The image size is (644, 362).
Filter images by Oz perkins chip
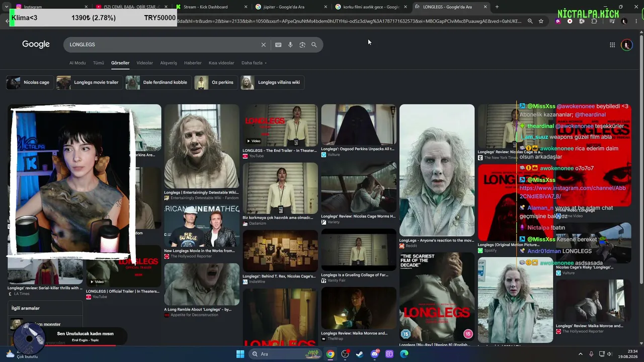coord(216,82)
